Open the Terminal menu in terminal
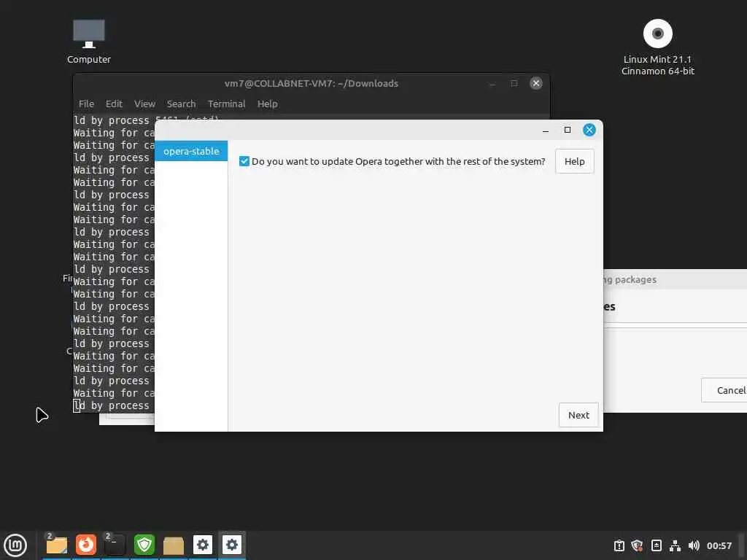 [226, 104]
